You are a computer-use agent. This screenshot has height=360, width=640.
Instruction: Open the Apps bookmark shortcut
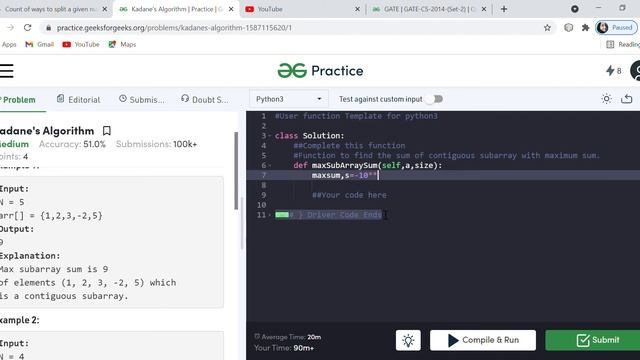8,44
